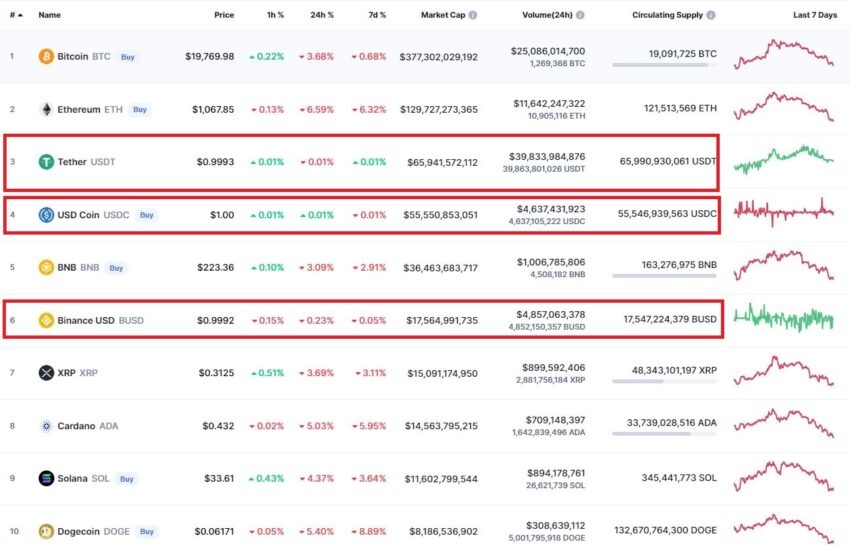This screenshot has width=850, height=557.
Task: Click the Market Cap info icon
Action: pos(473,15)
